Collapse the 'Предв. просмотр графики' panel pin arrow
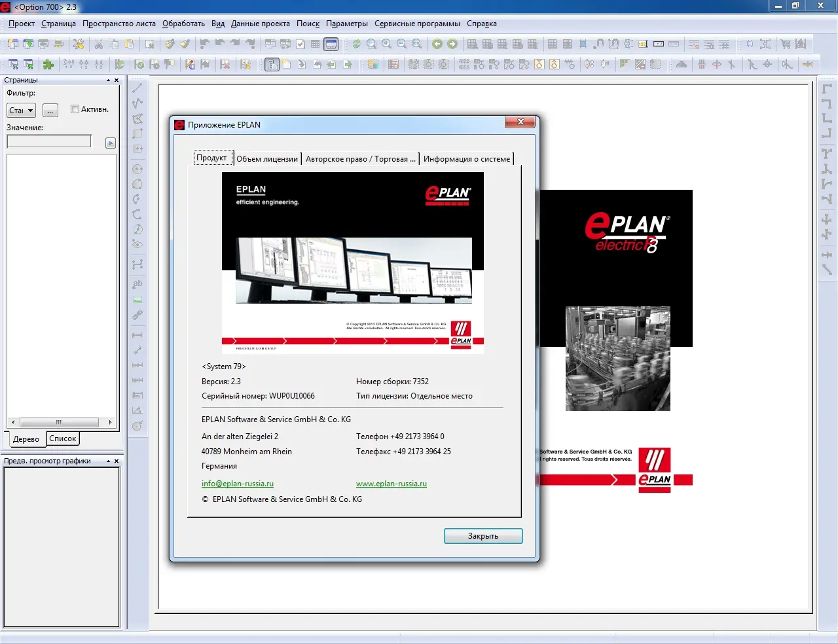Viewport: 838px width, 644px height. tap(108, 461)
